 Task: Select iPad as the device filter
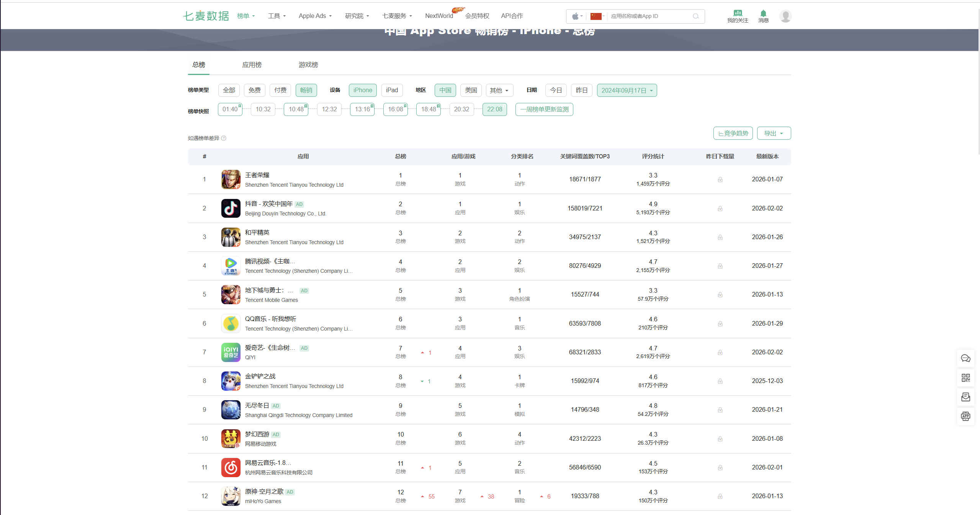tap(391, 90)
